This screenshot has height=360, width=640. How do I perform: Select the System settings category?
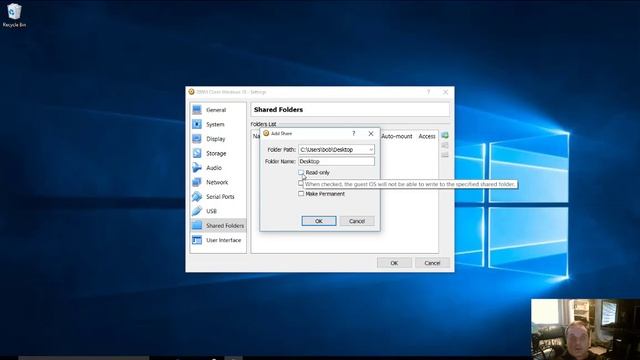click(x=218, y=124)
